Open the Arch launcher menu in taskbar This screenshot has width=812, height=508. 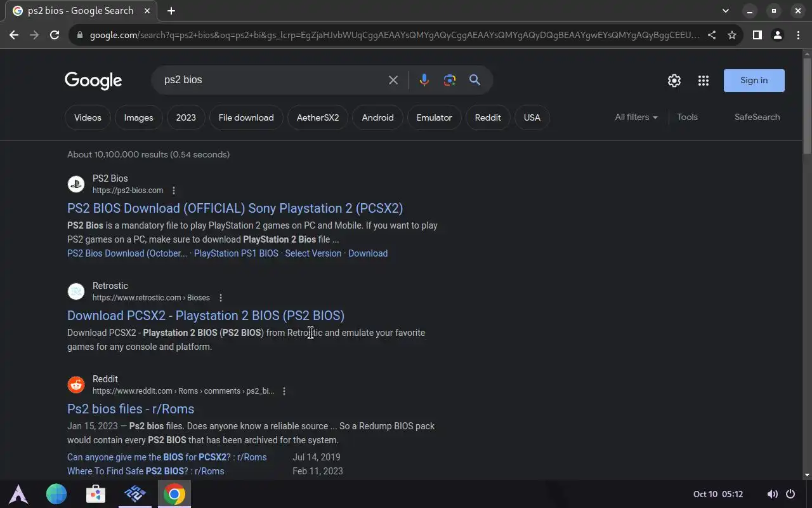click(18, 494)
